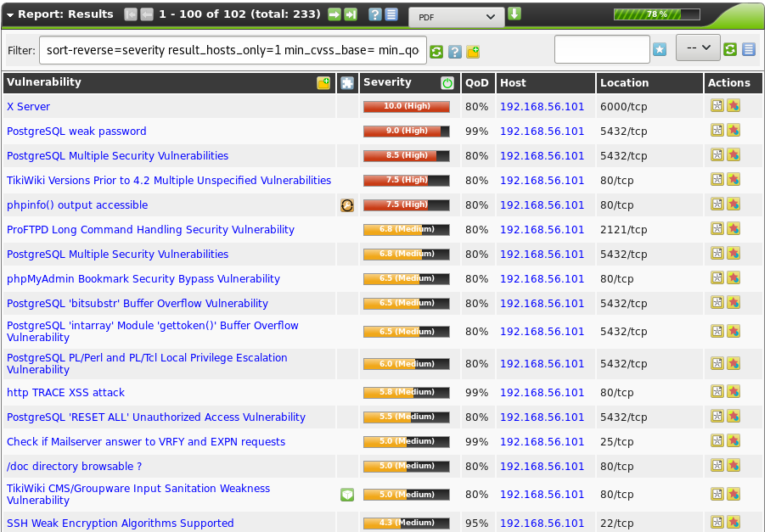Image resolution: width=770 pixels, height=532 pixels.
Task: Click into the Filter text field
Action: [x=232, y=51]
